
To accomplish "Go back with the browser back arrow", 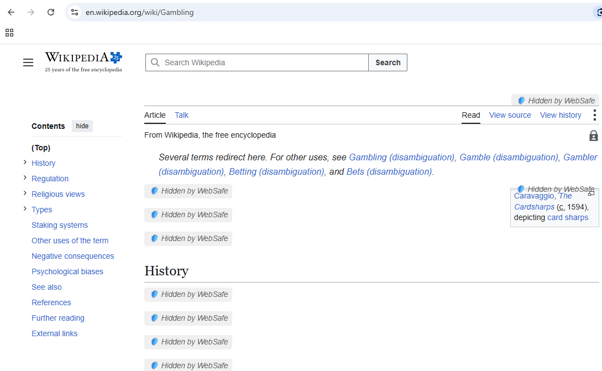I will pos(11,12).
